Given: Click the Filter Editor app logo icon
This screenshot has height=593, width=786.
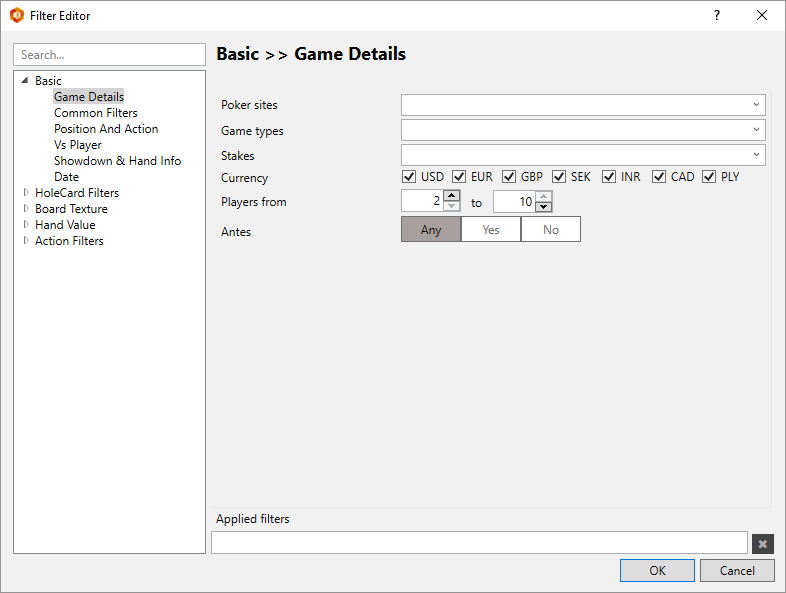Looking at the screenshot, I should click(x=17, y=16).
